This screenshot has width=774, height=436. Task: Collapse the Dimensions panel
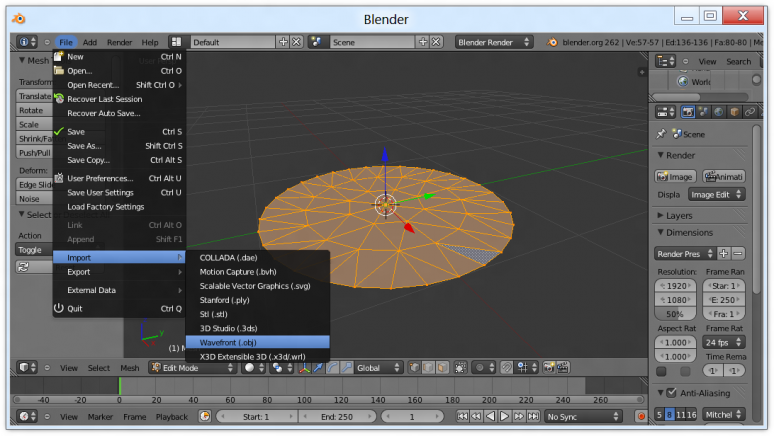click(660, 232)
